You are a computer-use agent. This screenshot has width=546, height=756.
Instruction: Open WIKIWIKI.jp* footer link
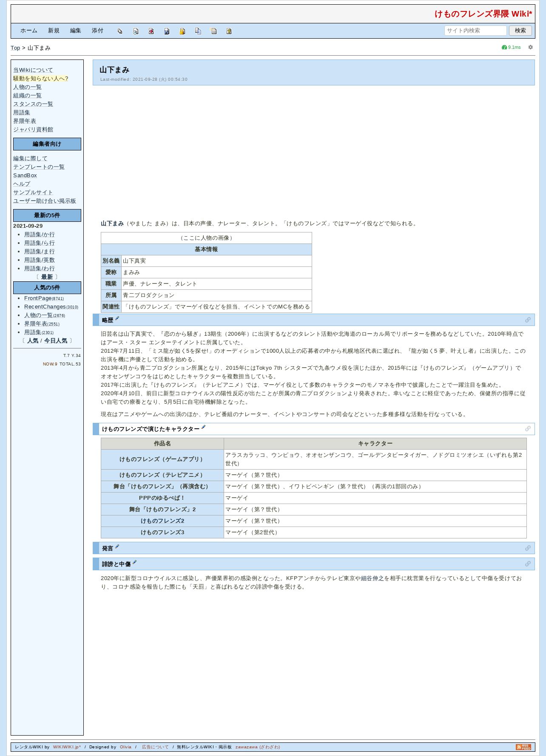pos(67,747)
